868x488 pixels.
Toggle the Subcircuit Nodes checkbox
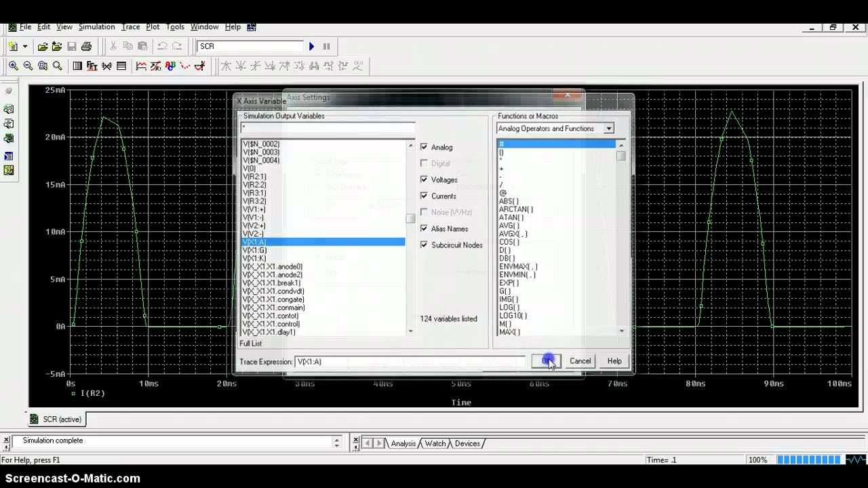pos(425,245)
